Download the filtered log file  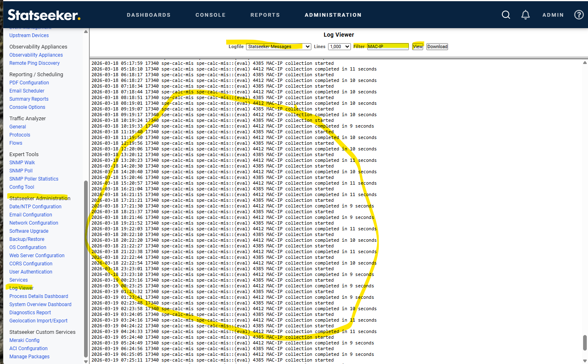(x=437, y=46)
